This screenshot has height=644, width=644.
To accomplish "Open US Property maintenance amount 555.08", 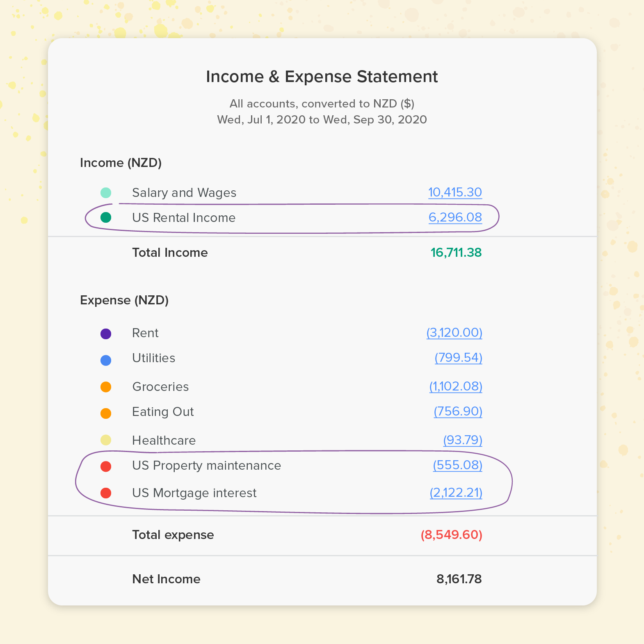I will point(458,465).
